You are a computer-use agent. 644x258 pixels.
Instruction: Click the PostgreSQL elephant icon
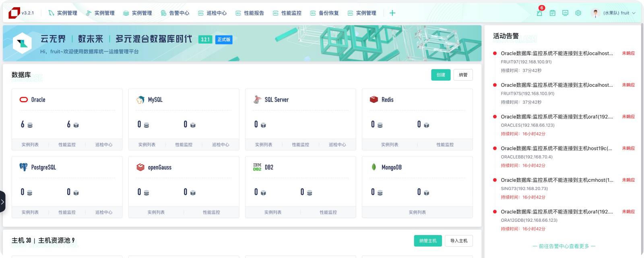tap(24, 167)
